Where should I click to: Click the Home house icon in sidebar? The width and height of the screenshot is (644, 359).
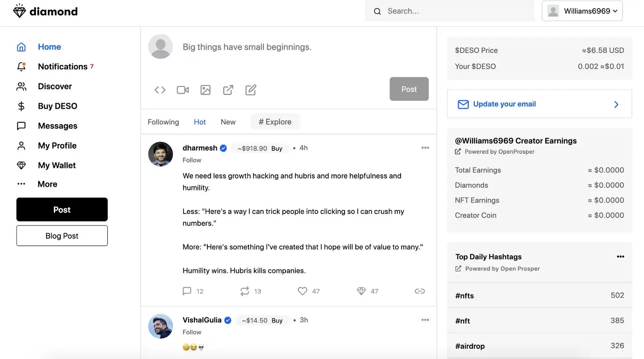pyautogui.click(x=21, y=47)
